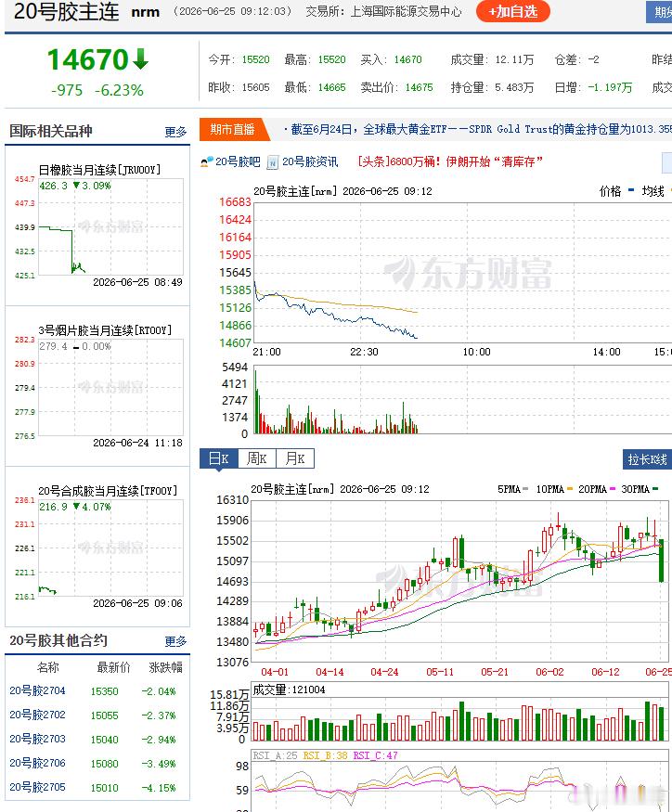
Task: Switch to the 日K chart tab
Action: 219,458
